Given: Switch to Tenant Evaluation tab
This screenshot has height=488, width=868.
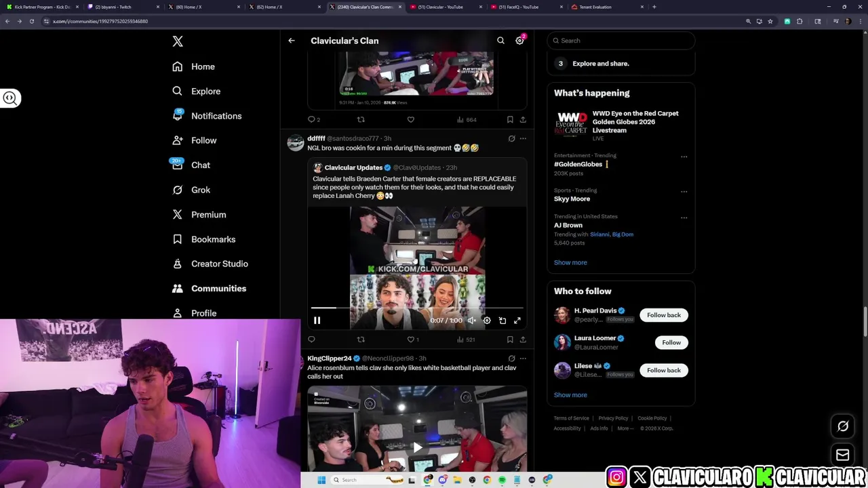Looking at the screenshot, I should [x=606, y=7].
